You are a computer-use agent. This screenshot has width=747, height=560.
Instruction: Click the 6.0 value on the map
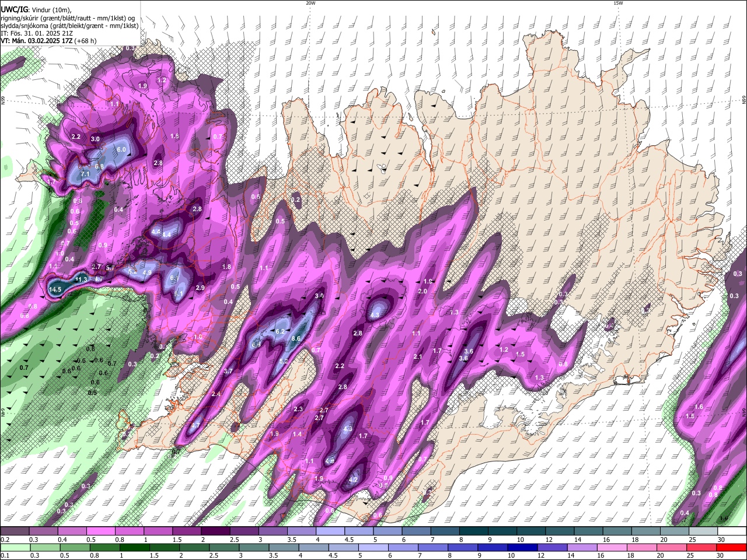click(x=121, y=149)
